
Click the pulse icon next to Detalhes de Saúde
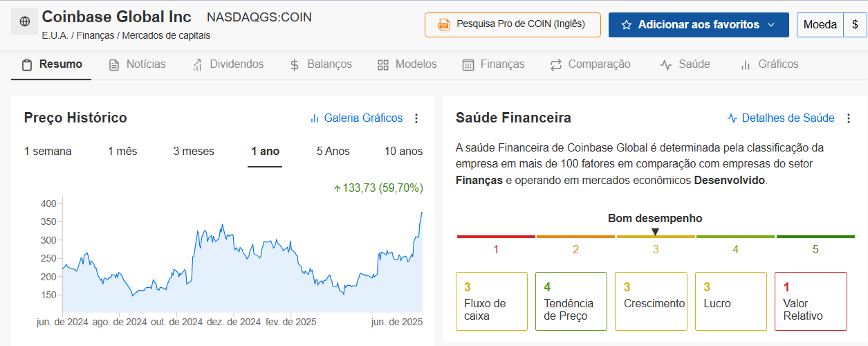click(x=732, y=118)
